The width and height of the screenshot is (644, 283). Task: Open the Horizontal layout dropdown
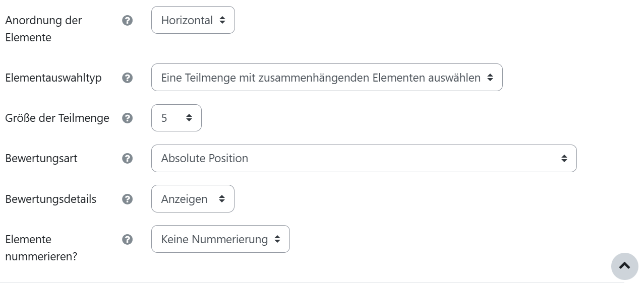click(x=193, y=20)
